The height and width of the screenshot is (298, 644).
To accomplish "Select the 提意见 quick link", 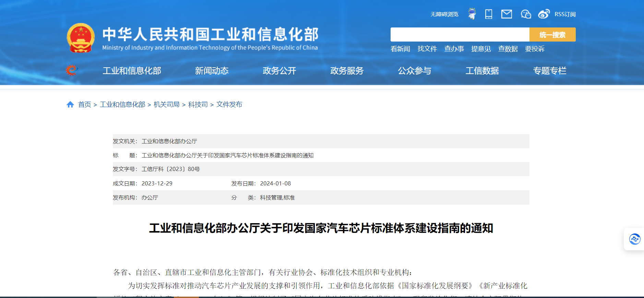I will pyautogui.click(x=481, y=49).
